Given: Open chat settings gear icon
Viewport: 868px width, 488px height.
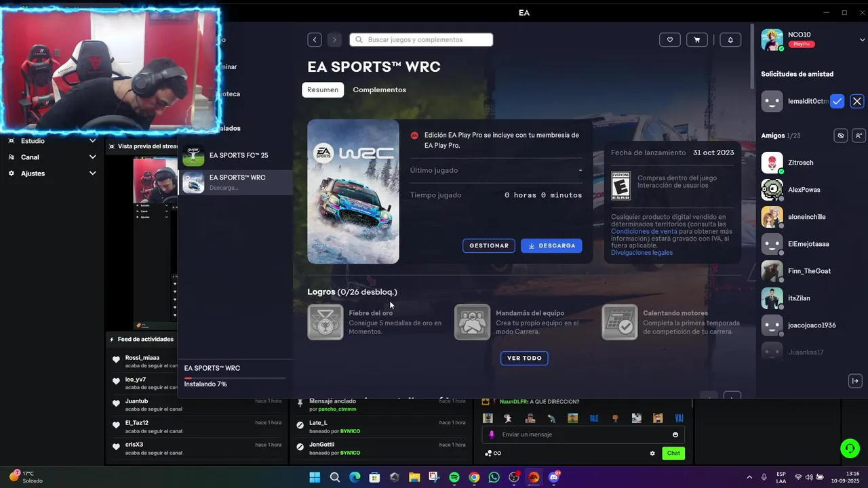Looking at the screenshot, I should (x=652, y=453).
